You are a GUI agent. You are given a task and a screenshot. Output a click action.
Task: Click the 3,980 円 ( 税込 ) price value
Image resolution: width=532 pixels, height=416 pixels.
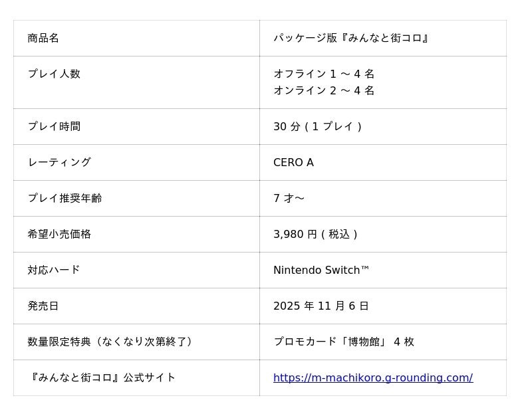(315, 235)
